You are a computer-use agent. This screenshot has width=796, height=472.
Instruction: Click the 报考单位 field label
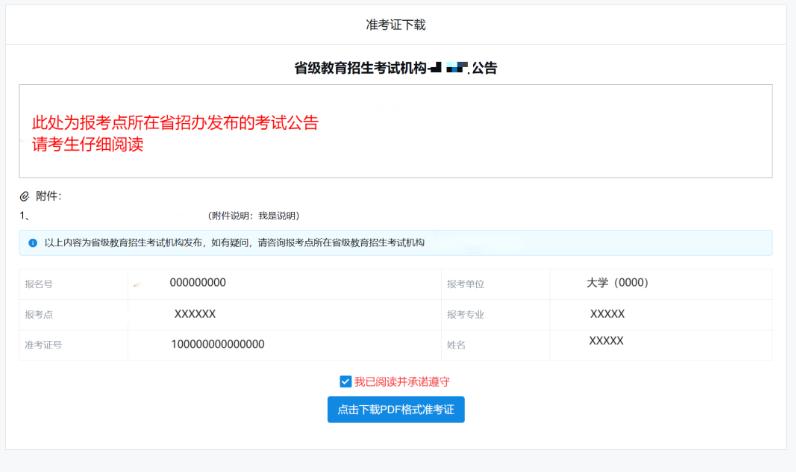466,284
